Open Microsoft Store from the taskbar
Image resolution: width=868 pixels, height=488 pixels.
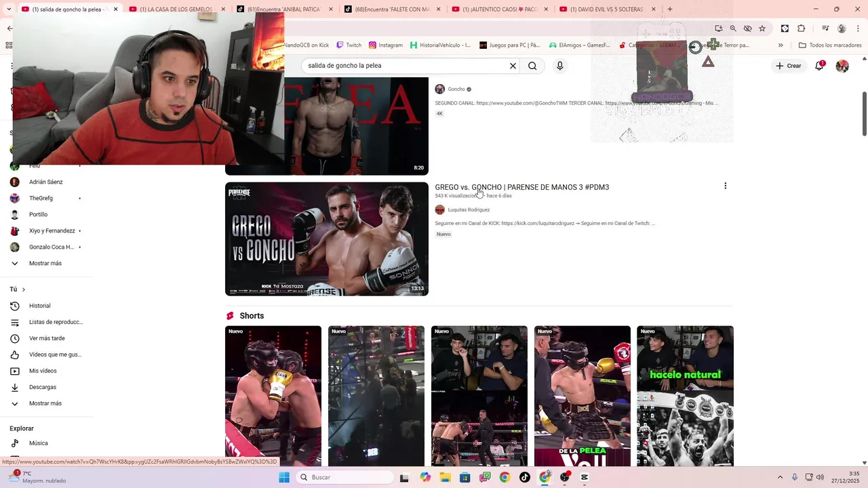(465, 477)
